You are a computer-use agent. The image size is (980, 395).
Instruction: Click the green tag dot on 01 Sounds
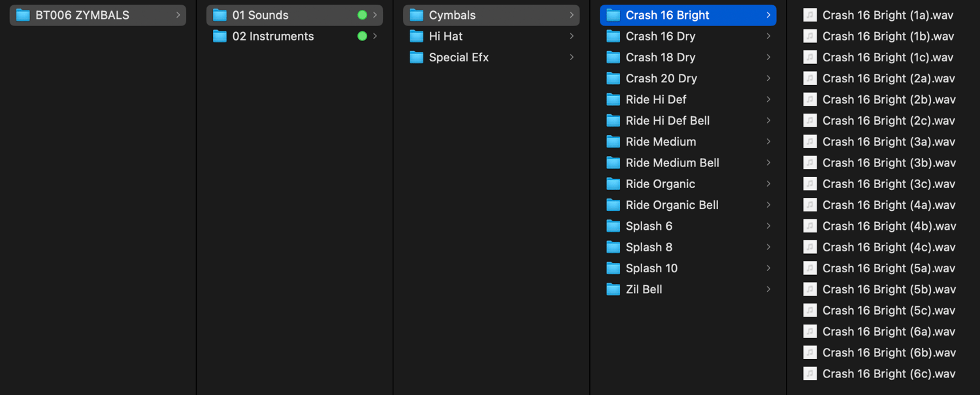[362, 15]
